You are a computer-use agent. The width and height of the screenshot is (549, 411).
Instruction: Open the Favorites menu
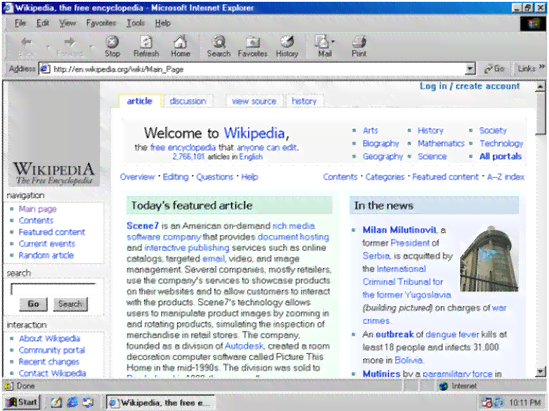click(101, 23)
